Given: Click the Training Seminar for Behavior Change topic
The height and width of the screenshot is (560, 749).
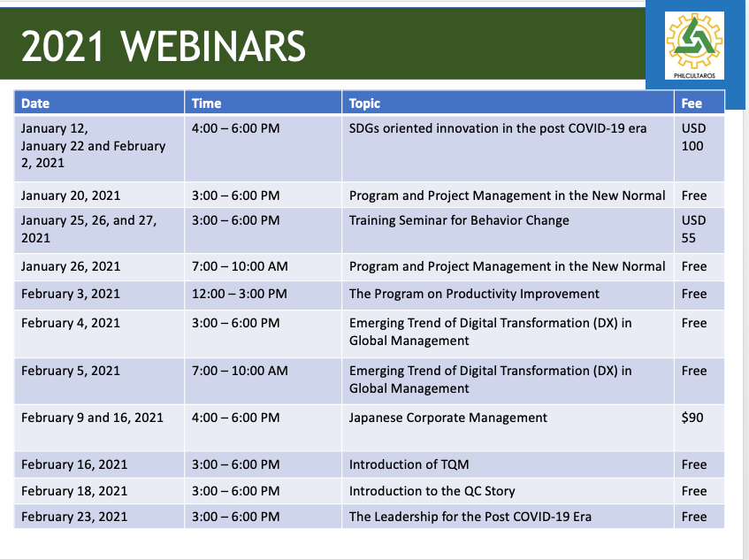Looking at the screenshot, I should [x=459, y=219].
